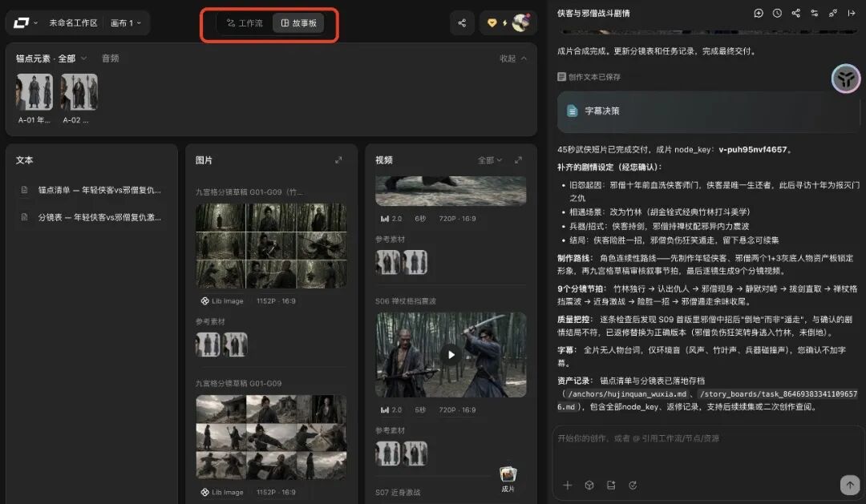866x504 pixels.
Task: Click document icon beside 锚点清单
Action: [24, 190]
